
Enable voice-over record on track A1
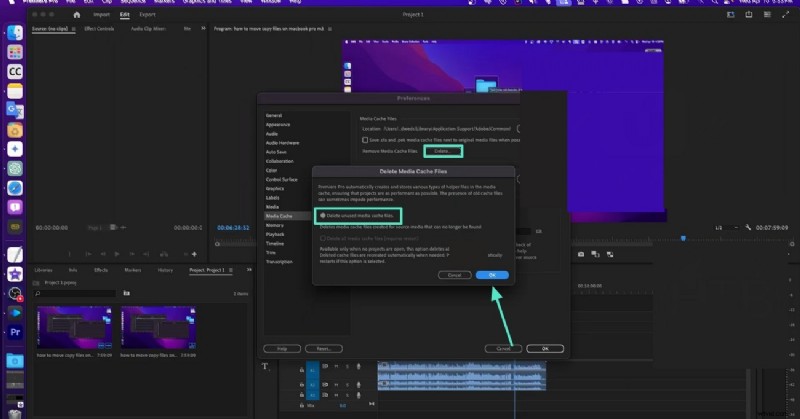(359, 366)
